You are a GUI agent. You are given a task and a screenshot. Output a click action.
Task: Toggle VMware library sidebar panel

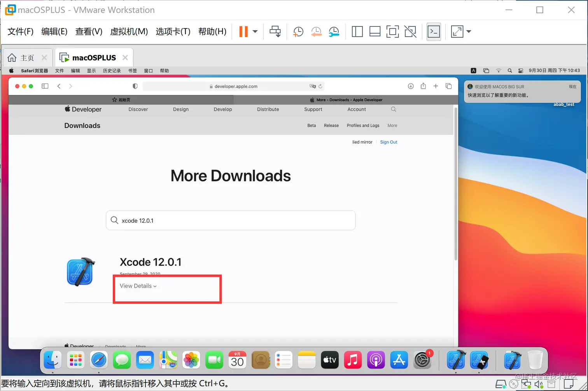(357, 31)
